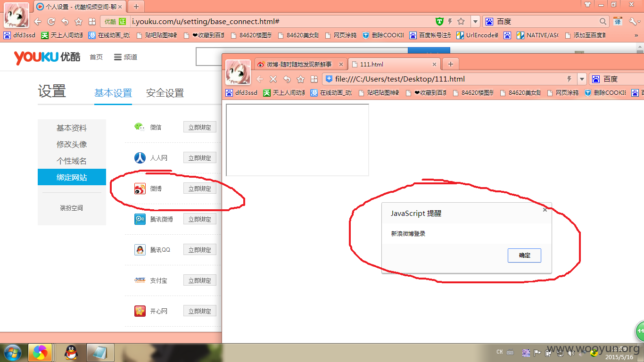Screen dimensions: 644x362
Task: Open address dropdown arrow in 111.html window
Action: (x=582, y=79)
